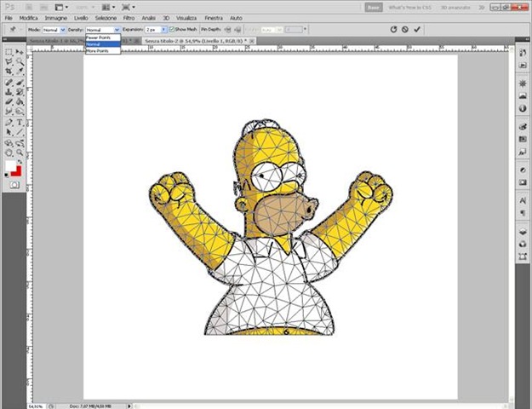
Task: Swap foreground and background colors
Action: click(20, 162)
